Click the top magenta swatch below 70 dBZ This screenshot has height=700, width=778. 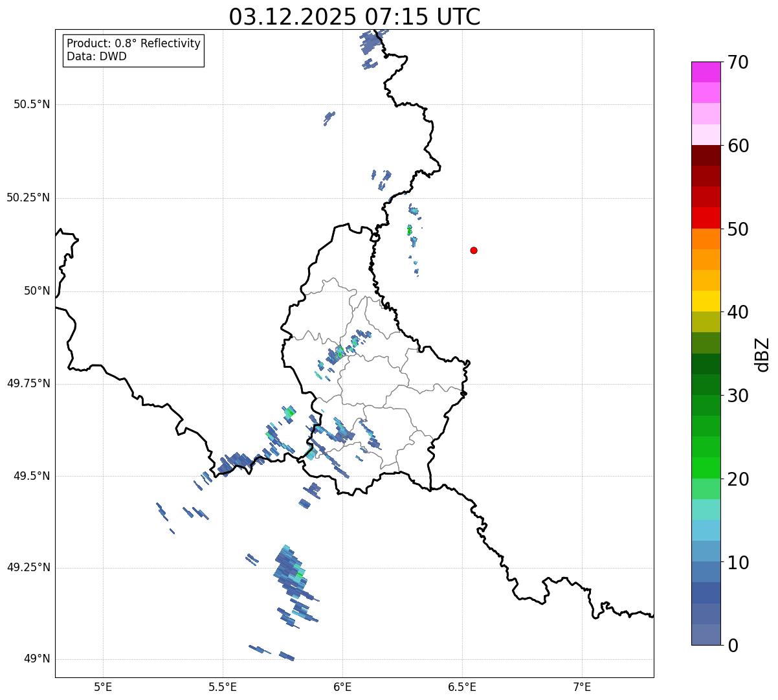[706, 72]
